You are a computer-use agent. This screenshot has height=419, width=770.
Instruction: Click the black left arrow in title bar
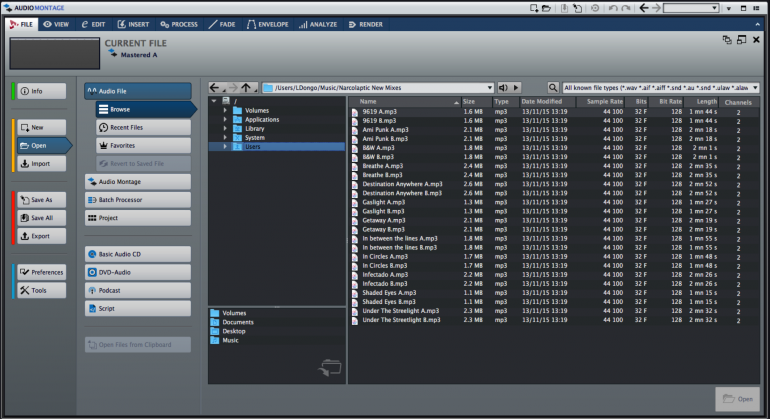click(x=644, y=8)
